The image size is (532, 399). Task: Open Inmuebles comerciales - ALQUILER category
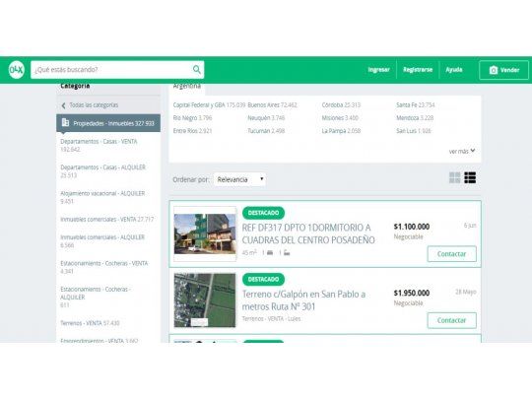coord(102,241)
